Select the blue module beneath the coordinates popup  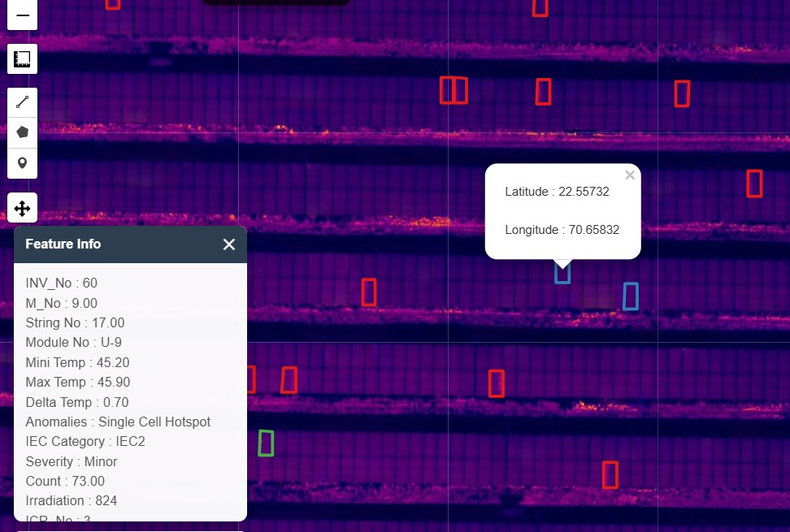[562, 275]
